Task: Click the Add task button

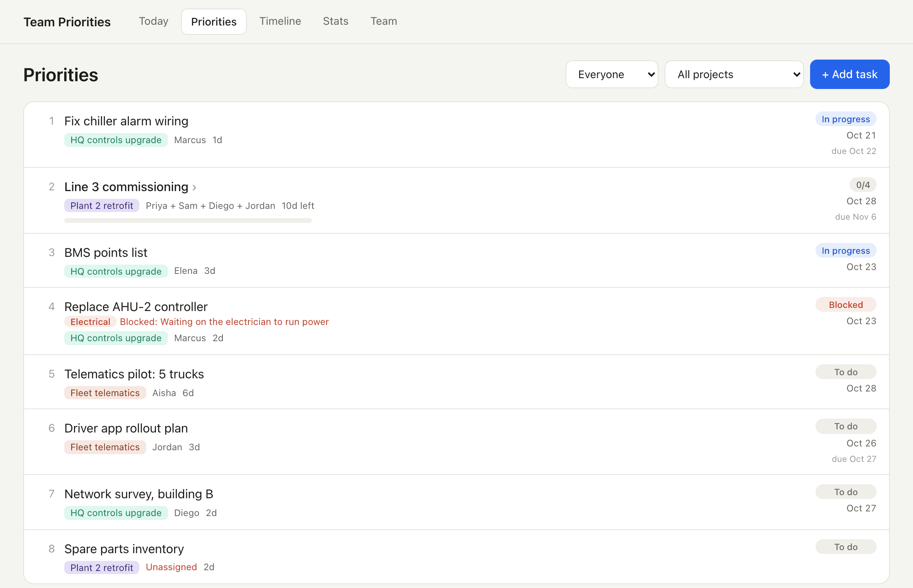Action: (x=850, y=74)
